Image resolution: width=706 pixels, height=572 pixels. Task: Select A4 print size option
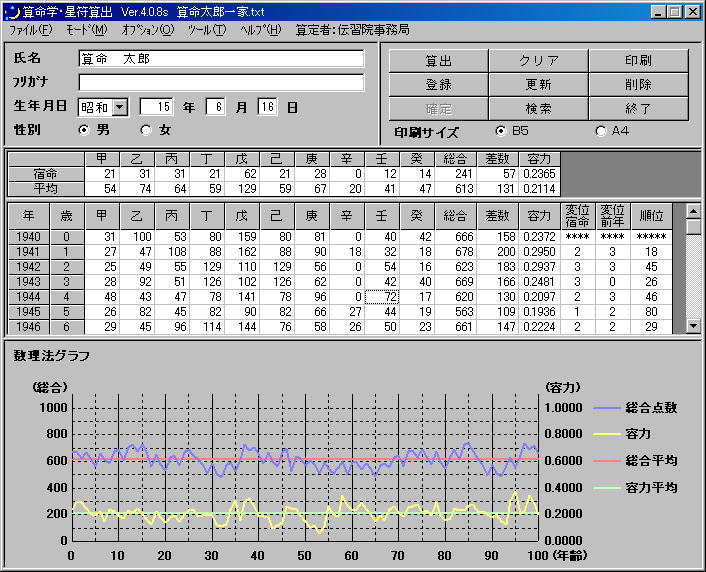(601, 131)
